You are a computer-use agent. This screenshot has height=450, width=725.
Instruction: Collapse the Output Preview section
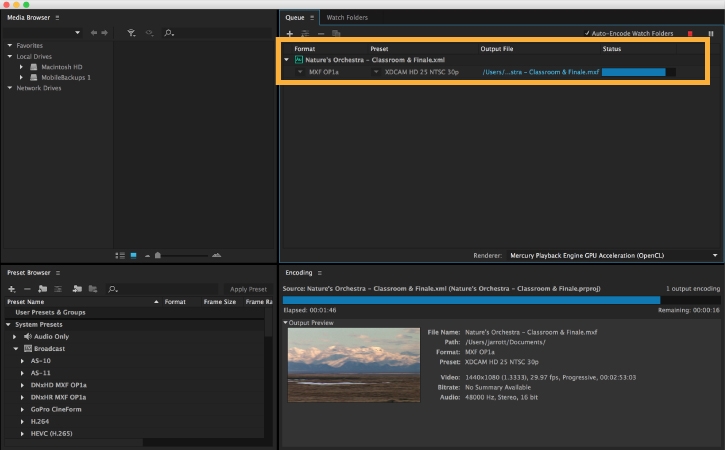(x=285, y=322)
